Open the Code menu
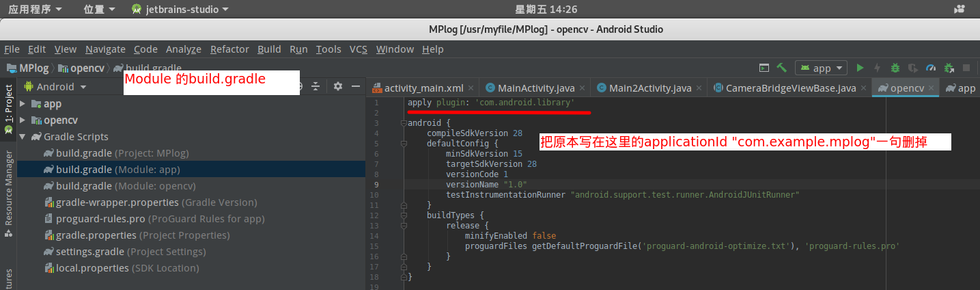 click(x=145, y=49)
